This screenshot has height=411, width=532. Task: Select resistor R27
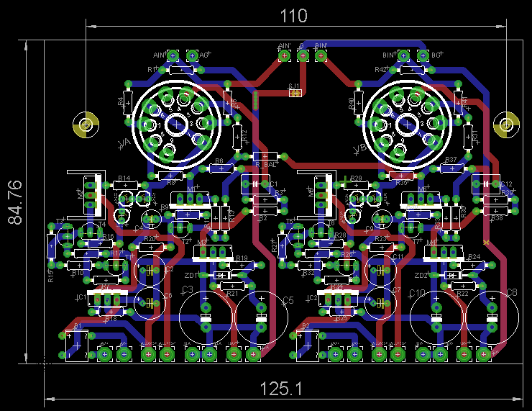tap(282, 245)
